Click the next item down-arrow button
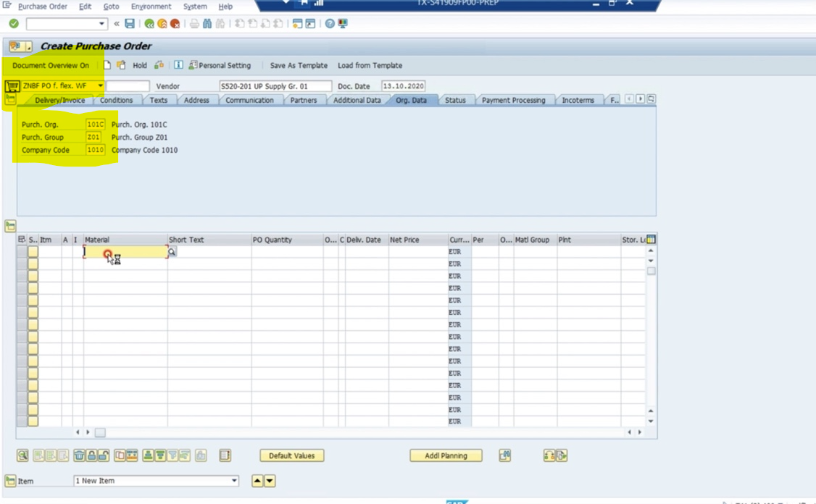The height and width of the screenshot is (504, 816). (x=270, y=481)
